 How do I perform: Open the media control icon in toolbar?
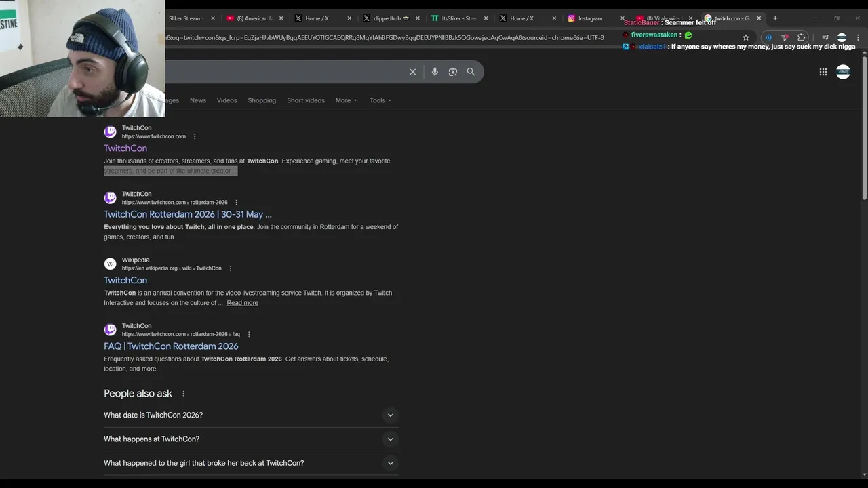point(825,37)
